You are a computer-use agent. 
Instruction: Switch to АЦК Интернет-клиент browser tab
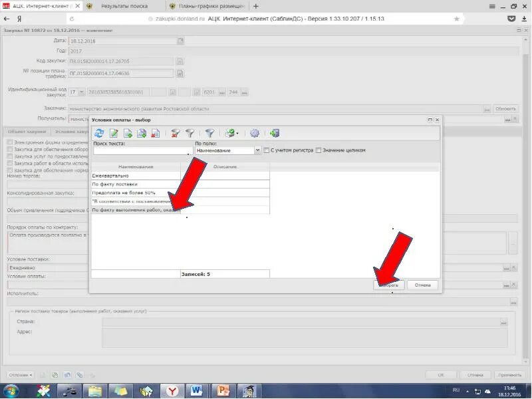click(x=41, y=6)
